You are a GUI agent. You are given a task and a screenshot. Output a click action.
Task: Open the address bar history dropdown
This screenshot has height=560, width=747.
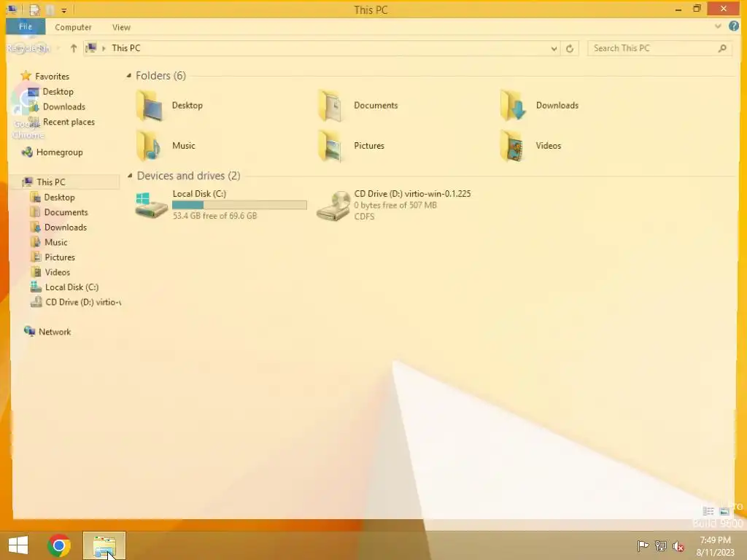click(554, 49)
